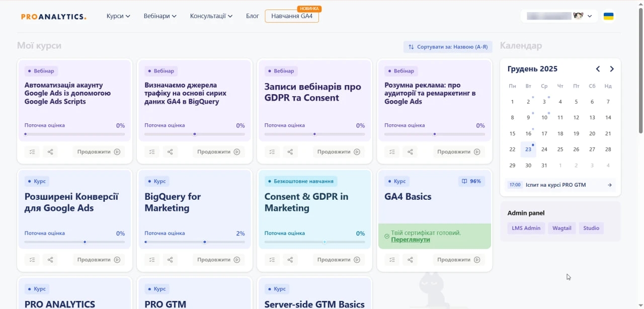644x309 pixels.
Task: Open the Блог menu item
Action: tap(253, 16)
